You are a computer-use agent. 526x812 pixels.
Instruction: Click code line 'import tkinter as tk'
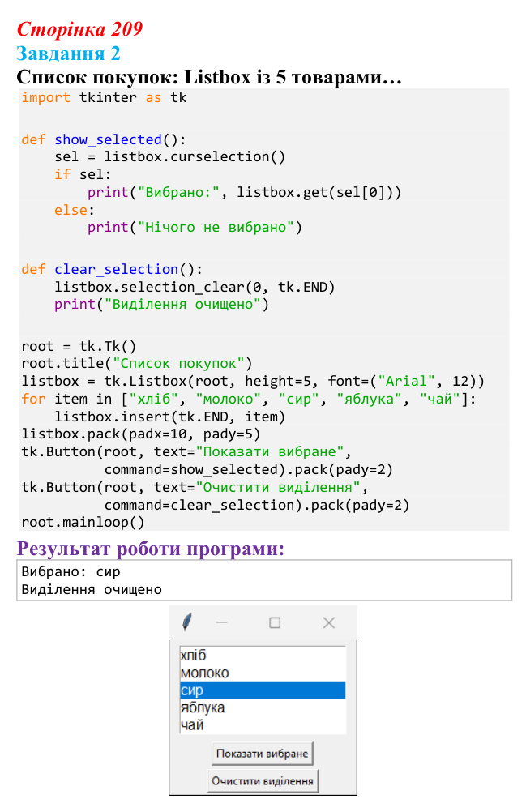(x=104, y=97)
